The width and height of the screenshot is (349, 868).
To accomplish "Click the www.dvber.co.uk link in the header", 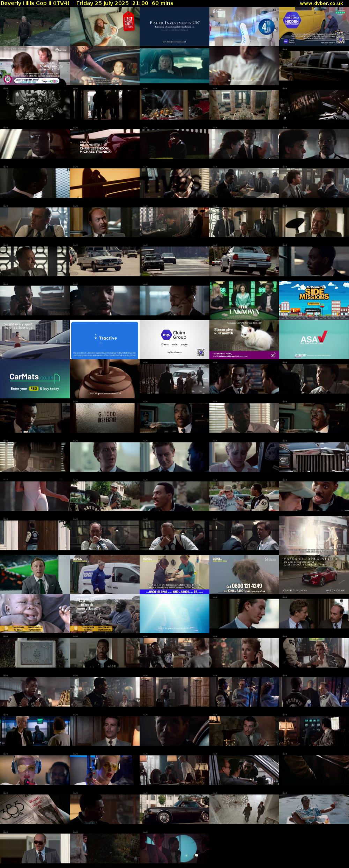I will [x=321, y=3].
